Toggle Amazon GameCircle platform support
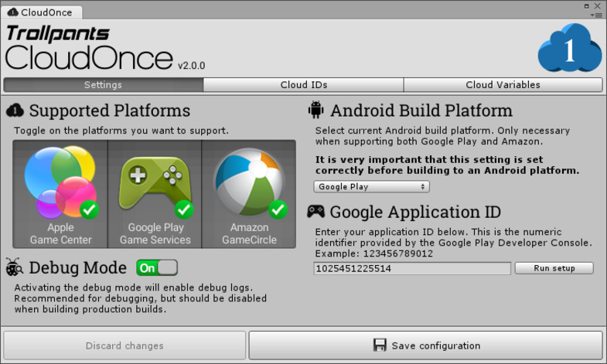The image size is (607, 364). tap(249, 194)
